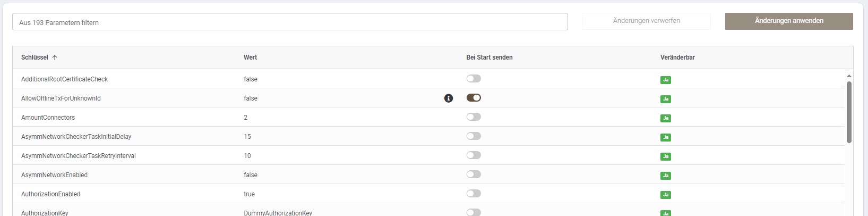Click the Ja badge for AdditionalRootCertificateCheck
This screenshot has width=868, height=216.
click(x=666, y=80)
